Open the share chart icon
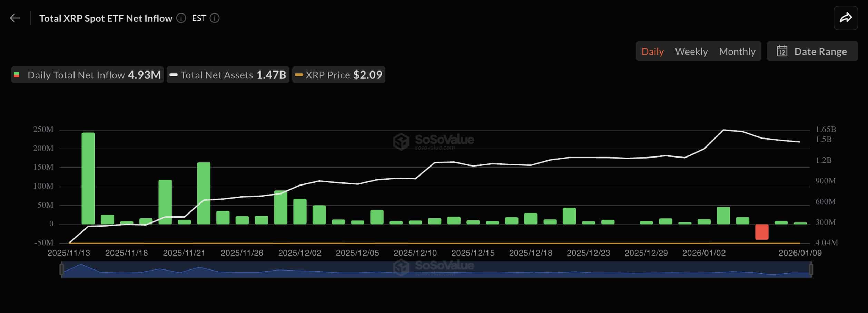The image size is (868, 313). click(846, 18)
